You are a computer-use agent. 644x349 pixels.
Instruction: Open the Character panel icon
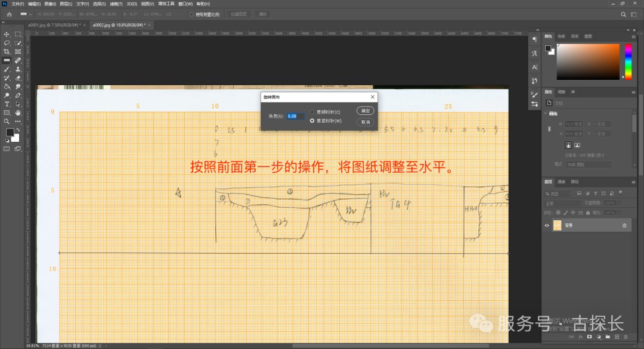tap(534, 67)
